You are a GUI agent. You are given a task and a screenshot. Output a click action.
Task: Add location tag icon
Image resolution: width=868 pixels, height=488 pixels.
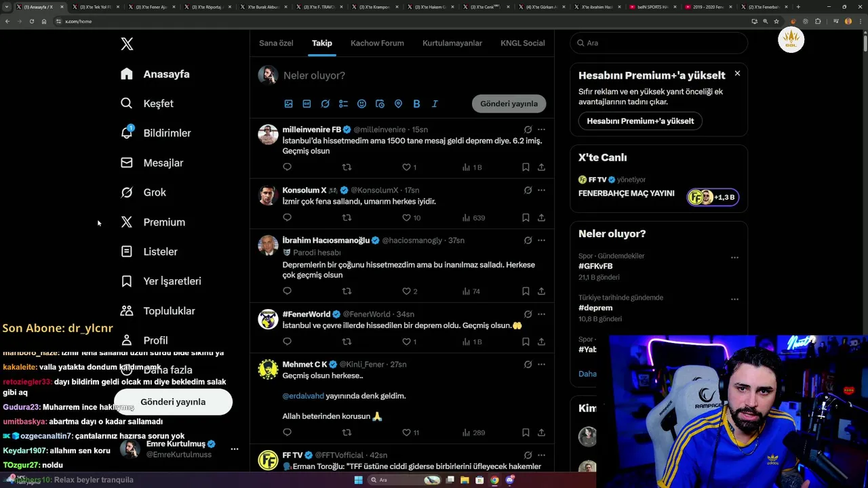click(x=398, y=104)
